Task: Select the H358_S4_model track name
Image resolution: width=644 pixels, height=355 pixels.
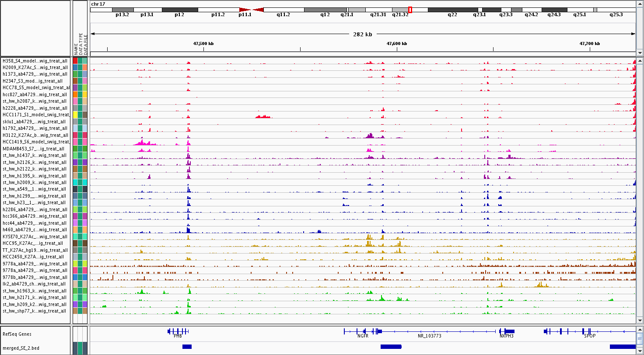Action: (35, 61)
